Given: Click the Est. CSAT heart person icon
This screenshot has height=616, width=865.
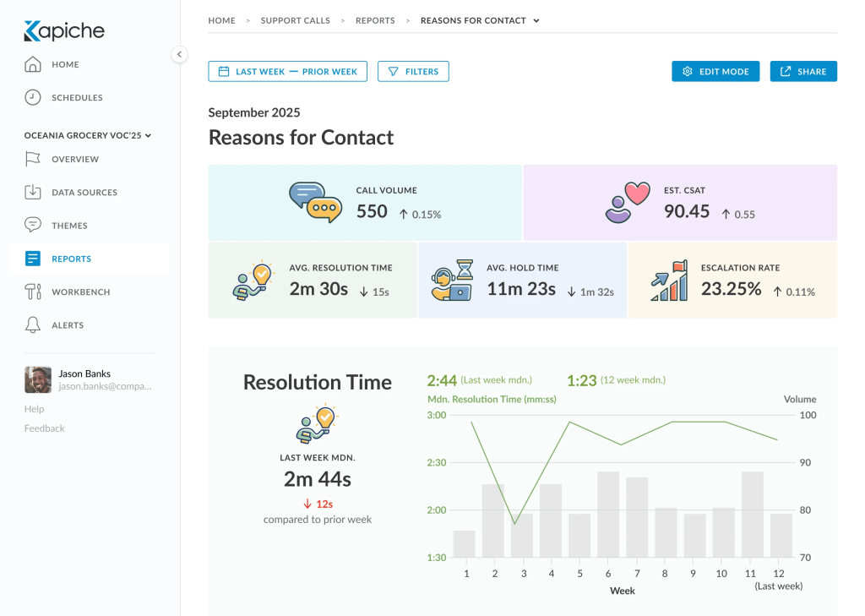Looking at the screenshot, I should point(628,203).
